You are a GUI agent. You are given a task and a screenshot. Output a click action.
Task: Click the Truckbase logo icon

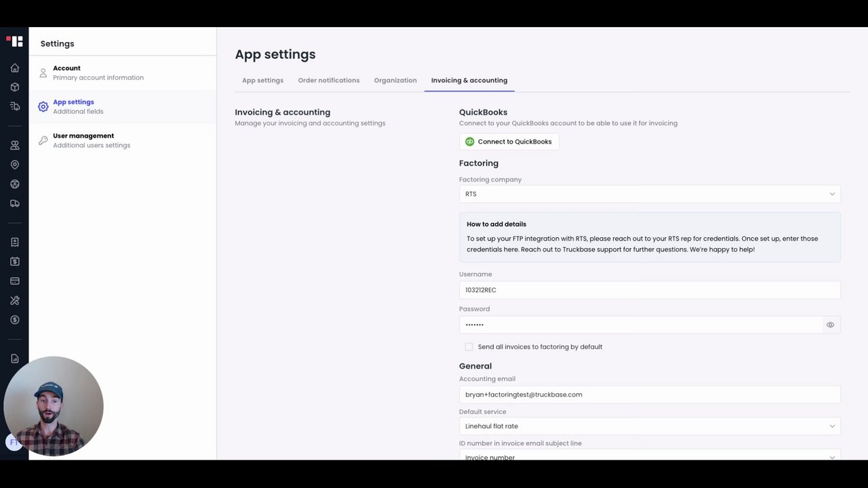[14, 41]
